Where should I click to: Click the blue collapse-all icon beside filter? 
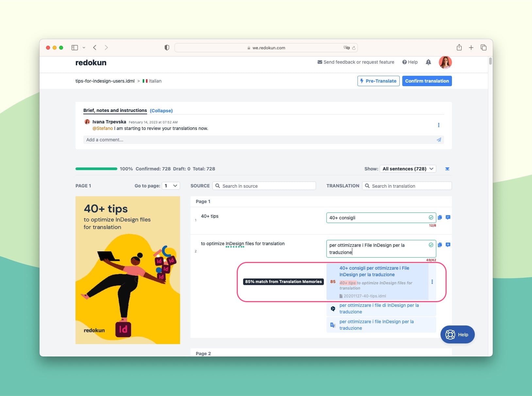[x=447, y=169]
